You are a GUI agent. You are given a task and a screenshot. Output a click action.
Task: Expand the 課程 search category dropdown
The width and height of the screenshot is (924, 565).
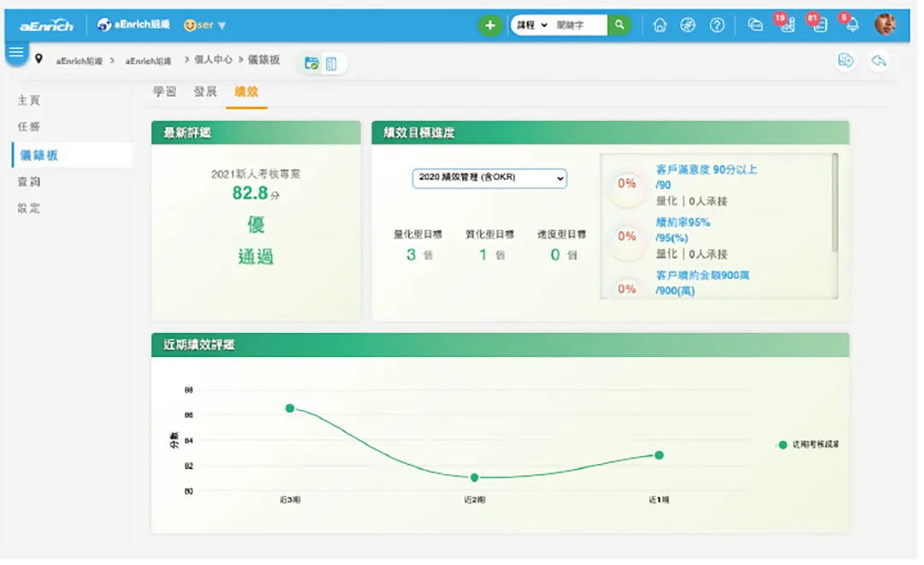(531, 26)
